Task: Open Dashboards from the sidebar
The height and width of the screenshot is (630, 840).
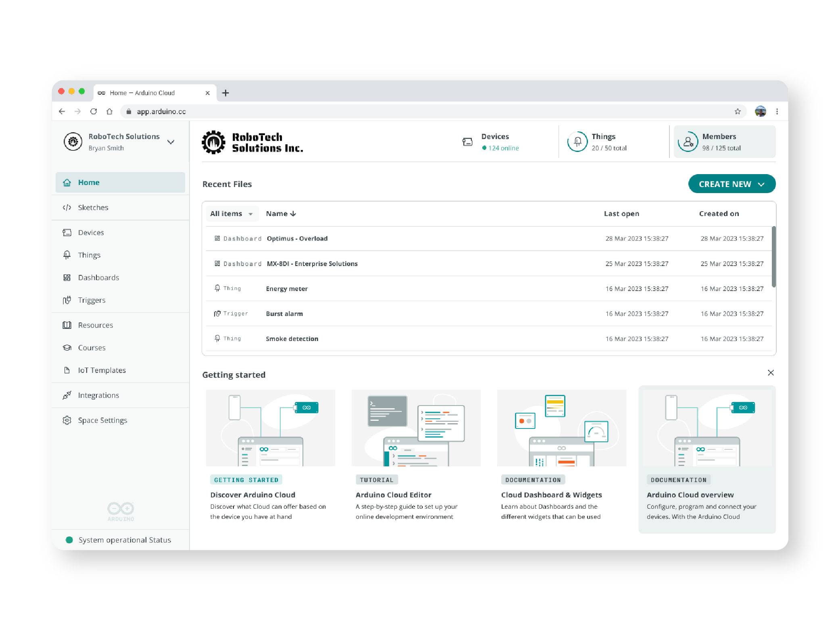Action: (98, 277)
